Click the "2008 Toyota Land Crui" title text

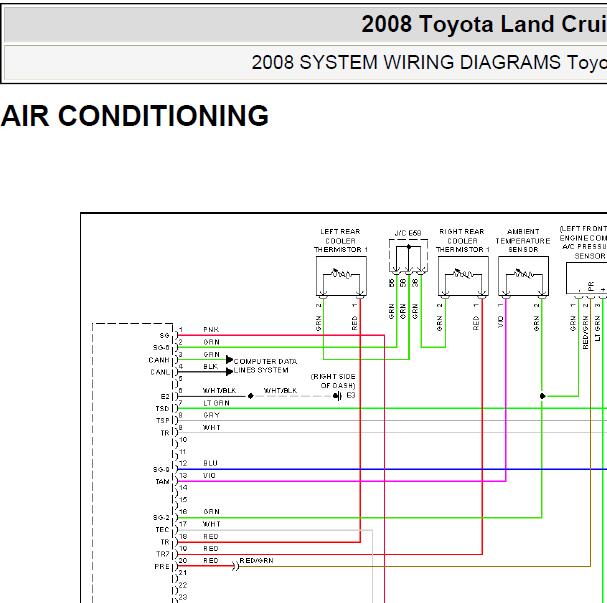484,24
